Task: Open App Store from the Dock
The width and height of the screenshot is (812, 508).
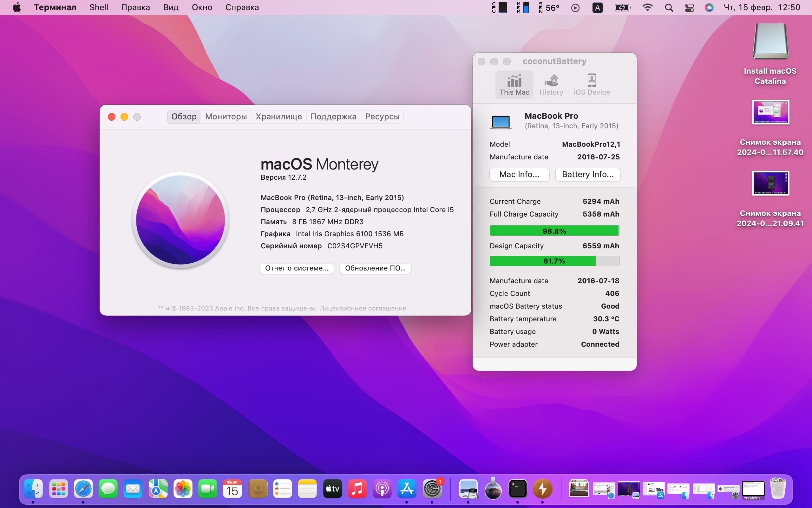Action: click(x=407, y=489)
